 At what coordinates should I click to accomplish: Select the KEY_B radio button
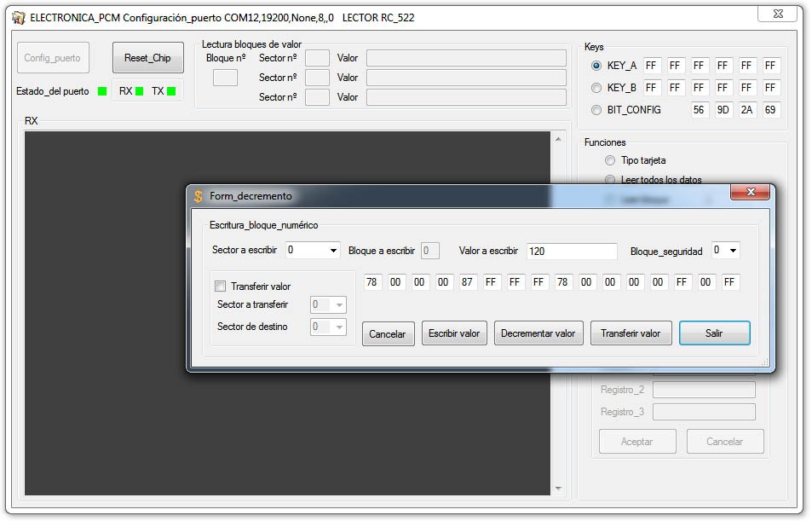coord(596,88)
